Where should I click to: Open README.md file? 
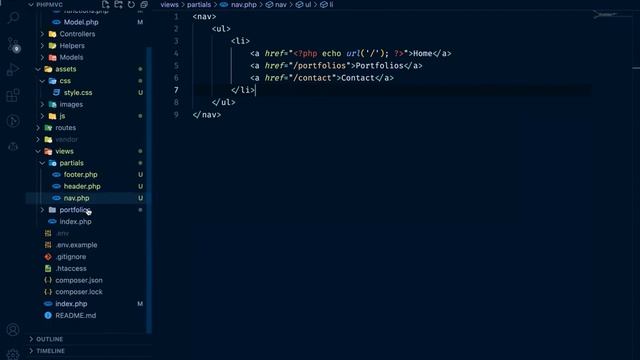pos(76,316)
